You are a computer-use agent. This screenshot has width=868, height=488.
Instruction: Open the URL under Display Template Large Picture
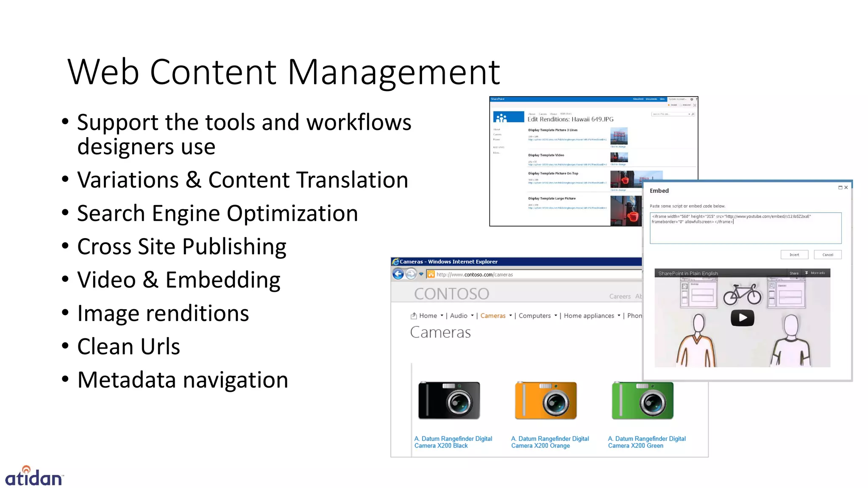pos(568,208)
